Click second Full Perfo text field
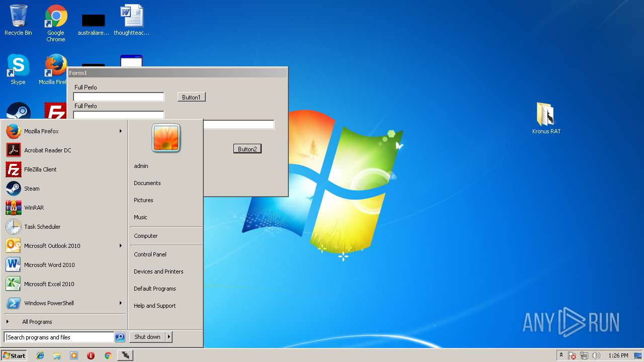The image size is (644, 362). pos(119,115)
